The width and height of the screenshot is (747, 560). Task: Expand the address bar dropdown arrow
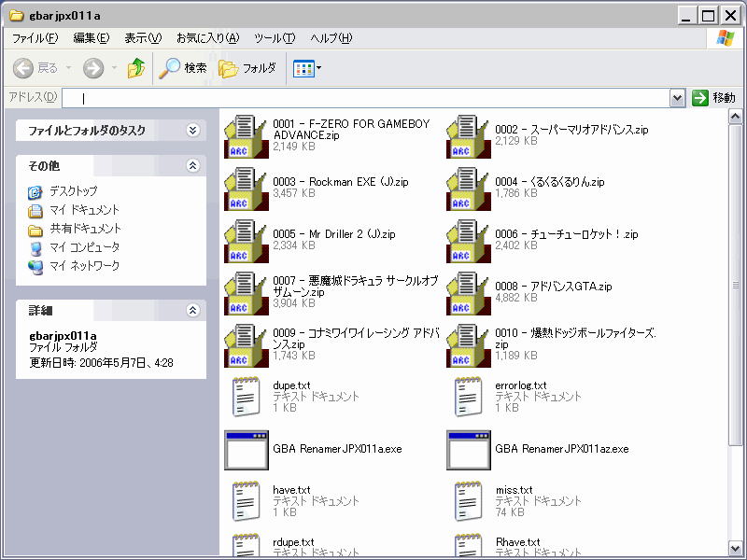pos(677,98)
